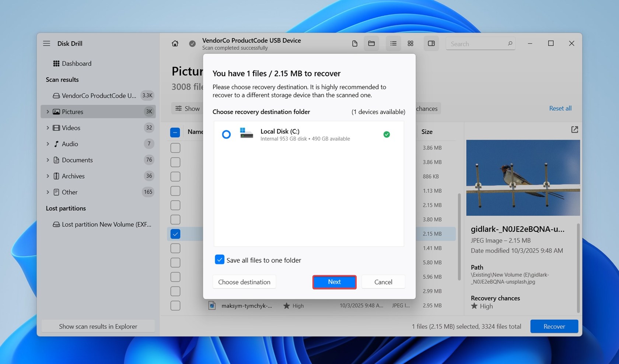Select Lost partition New Volume entry

[x=106, y=225]
